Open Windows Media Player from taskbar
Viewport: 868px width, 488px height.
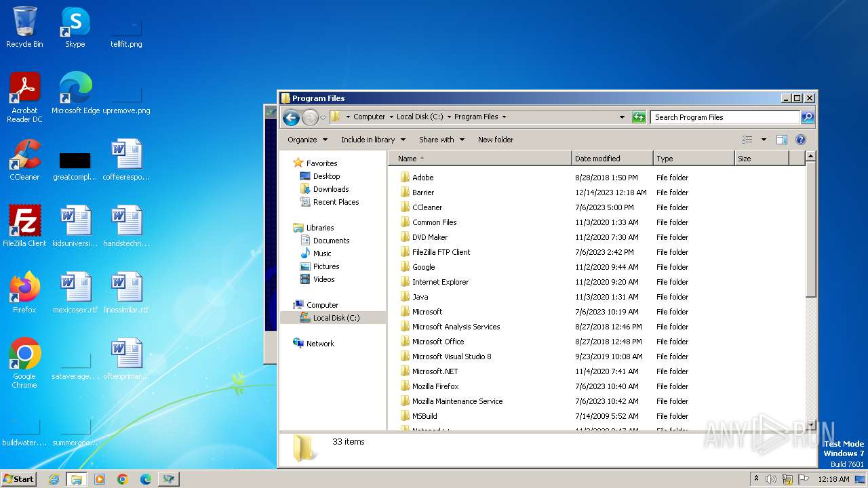(100, 479)
